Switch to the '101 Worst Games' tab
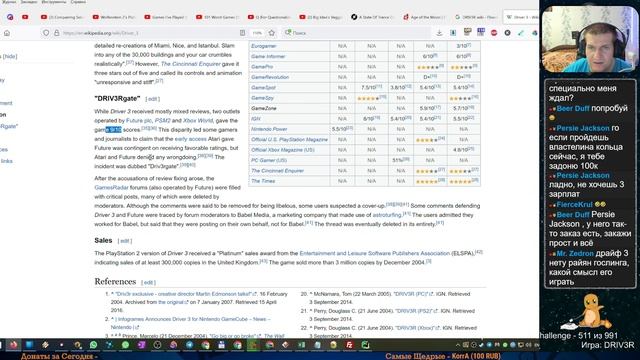Screen dimensions: 640x360 [217, 17]
